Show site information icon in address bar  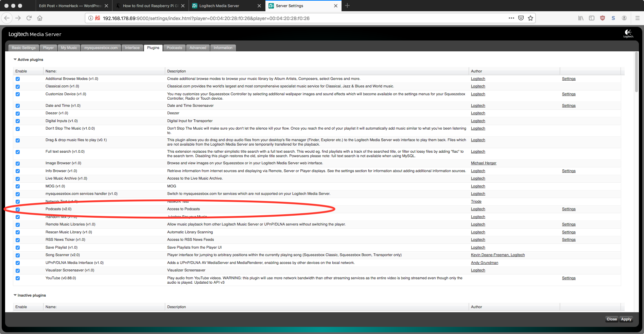click(x=91, y=18)
